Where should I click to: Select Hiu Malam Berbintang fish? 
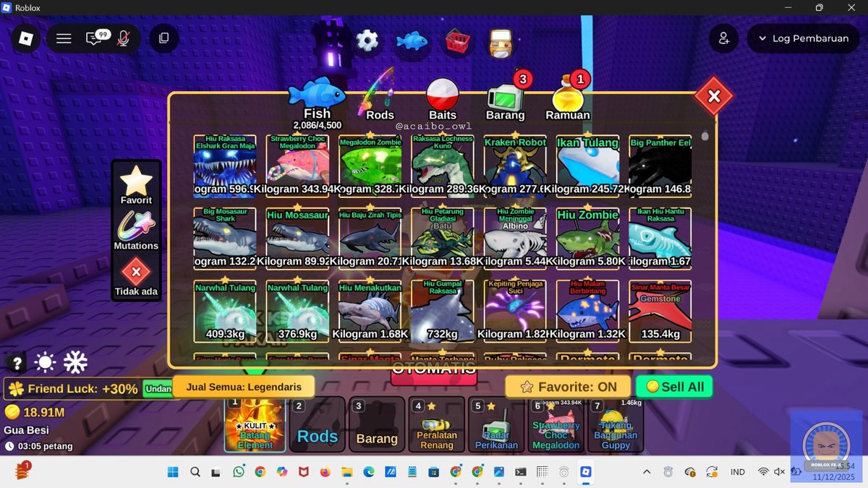tap(587, 311)
